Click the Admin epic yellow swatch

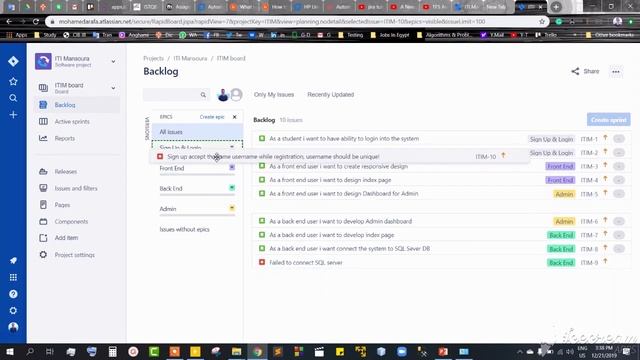[232, 208]
